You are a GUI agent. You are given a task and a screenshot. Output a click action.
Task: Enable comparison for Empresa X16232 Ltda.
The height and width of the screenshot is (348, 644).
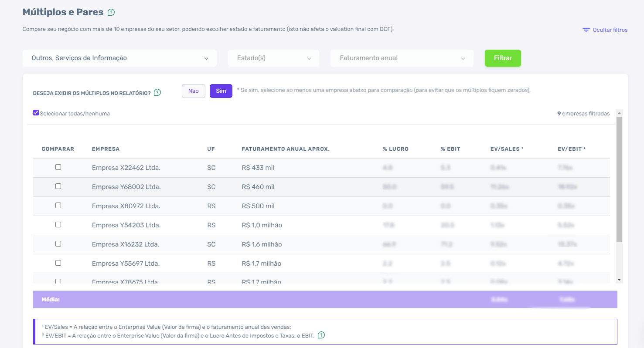[58, 244]
